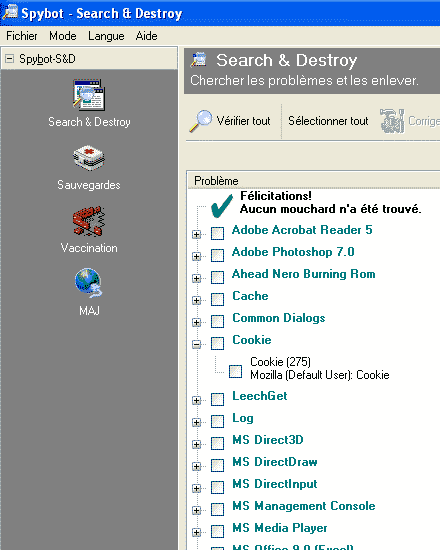Collapse the Cookie tree node
The height and width of the screenshot is (550, 440).
[x=196, y=344]
